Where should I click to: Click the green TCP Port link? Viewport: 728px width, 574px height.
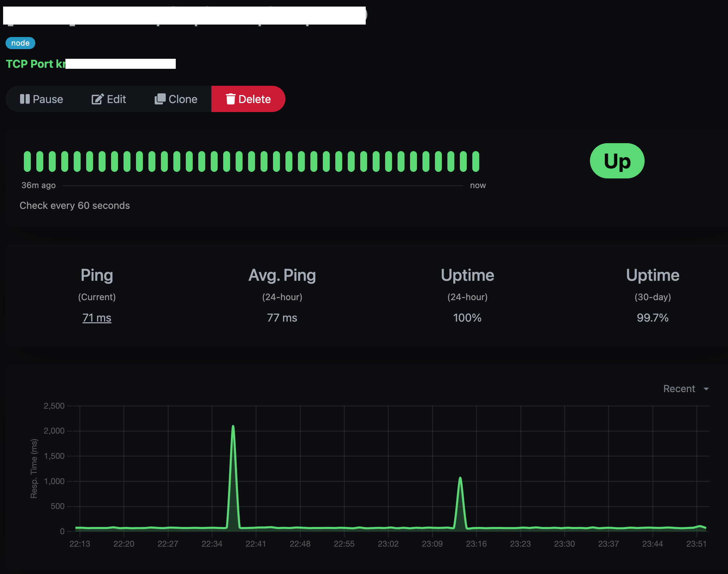35,64
